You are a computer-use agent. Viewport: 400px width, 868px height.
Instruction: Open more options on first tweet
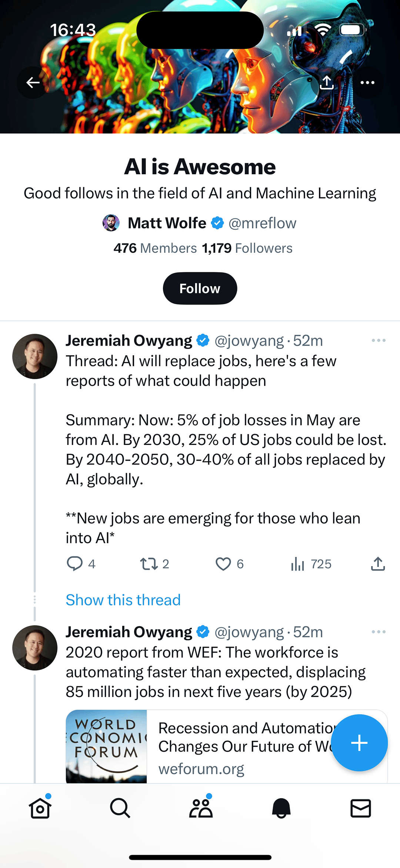pyautogui.click(x=379, y=340)
